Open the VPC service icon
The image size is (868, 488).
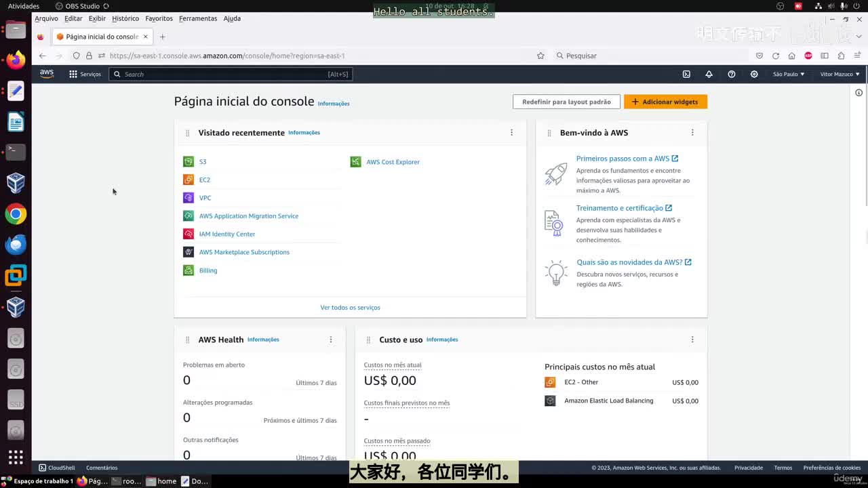(x=189, y=198)
